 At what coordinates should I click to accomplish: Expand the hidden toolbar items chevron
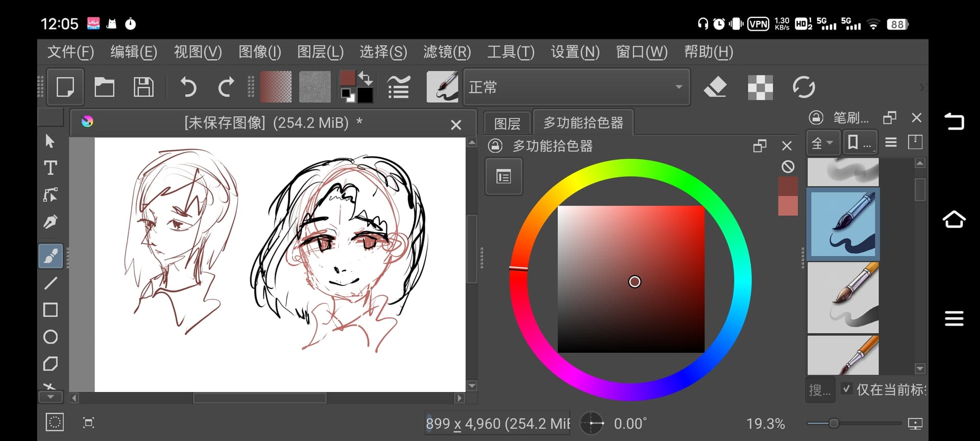click(x=922, y=87)
